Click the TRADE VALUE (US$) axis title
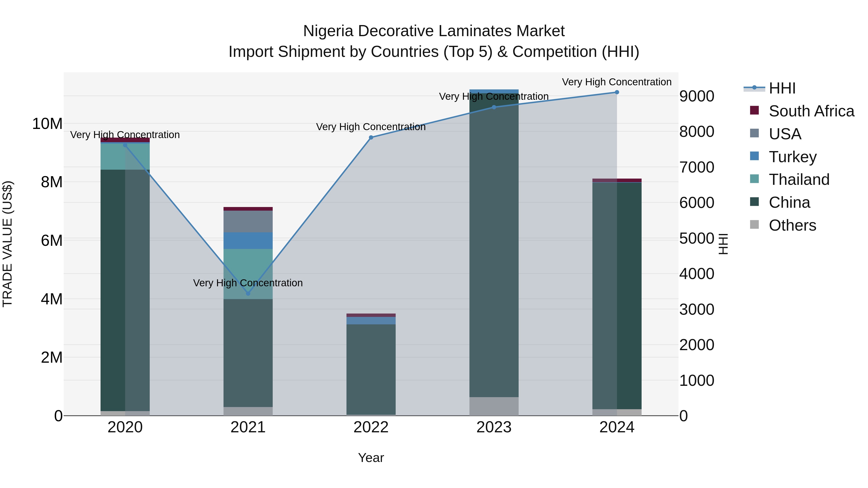This screenshot has height=488, width=868. [x=7, y=244]
